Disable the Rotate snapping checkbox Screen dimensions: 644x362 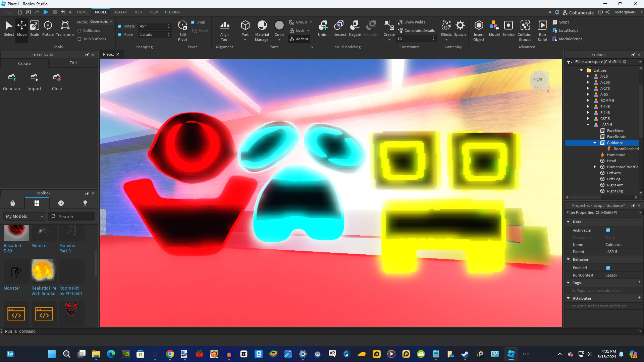pos(120,26)
